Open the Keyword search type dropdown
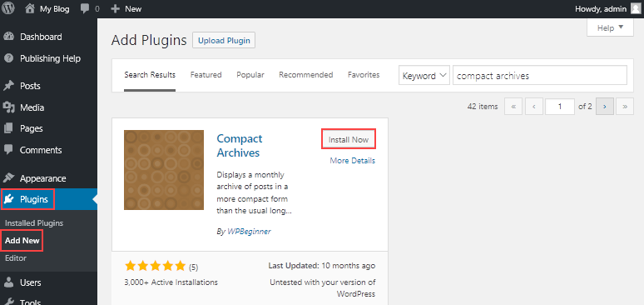 click(424, 75)
